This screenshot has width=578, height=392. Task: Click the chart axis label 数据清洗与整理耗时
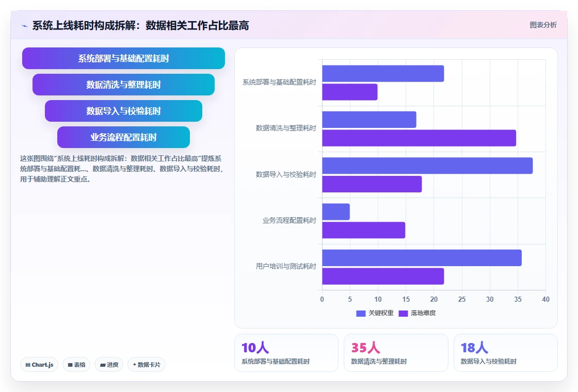(286, 128)
